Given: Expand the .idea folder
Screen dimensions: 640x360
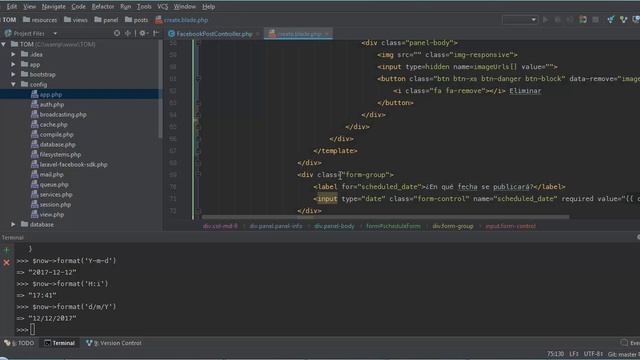Looking at the screenshot, I should coord(13,54).
